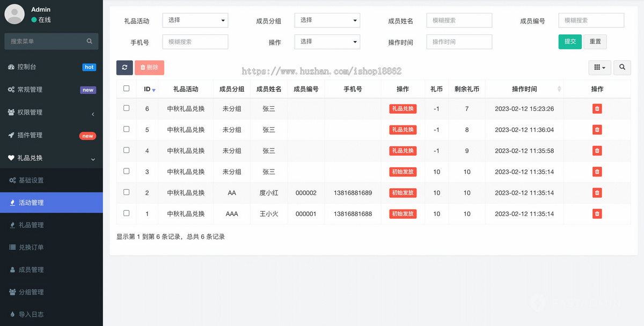Open the 控制台 dashboard item in sidebar
The height and width of the screenshot is (326, 644).
tap(32, 66)
